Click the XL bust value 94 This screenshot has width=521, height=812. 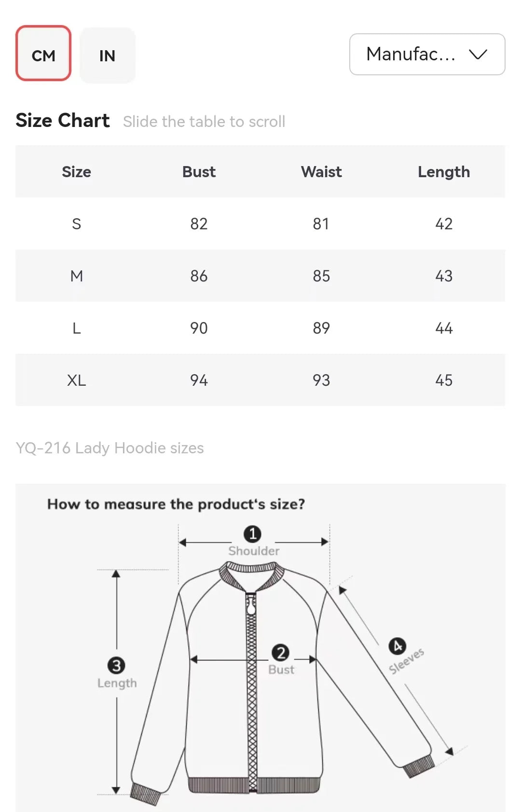pyautogui.click(x=199, y=380)
